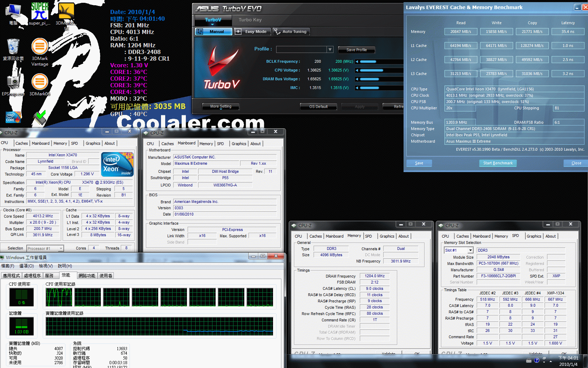
Task: Click the Memory Read value 20847 MB/s
Action: (461, 32)
